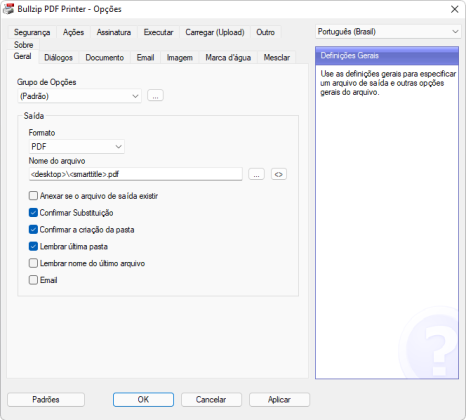This screenshot has width=466, height=420.
Task: Go to Carregar (Upload) tab
Action: (x=215, y=32)
